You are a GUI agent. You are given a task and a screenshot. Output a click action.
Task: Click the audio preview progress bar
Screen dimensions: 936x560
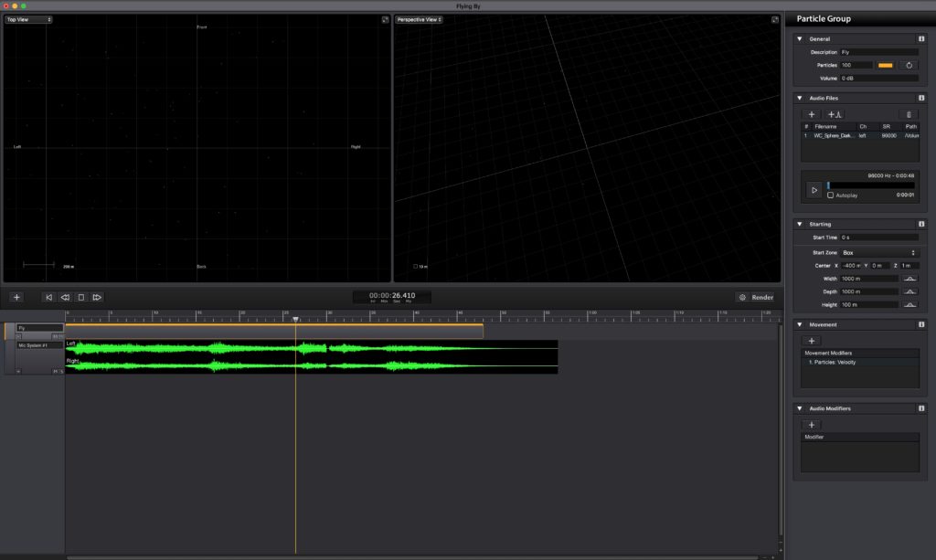tap(871, 185)
